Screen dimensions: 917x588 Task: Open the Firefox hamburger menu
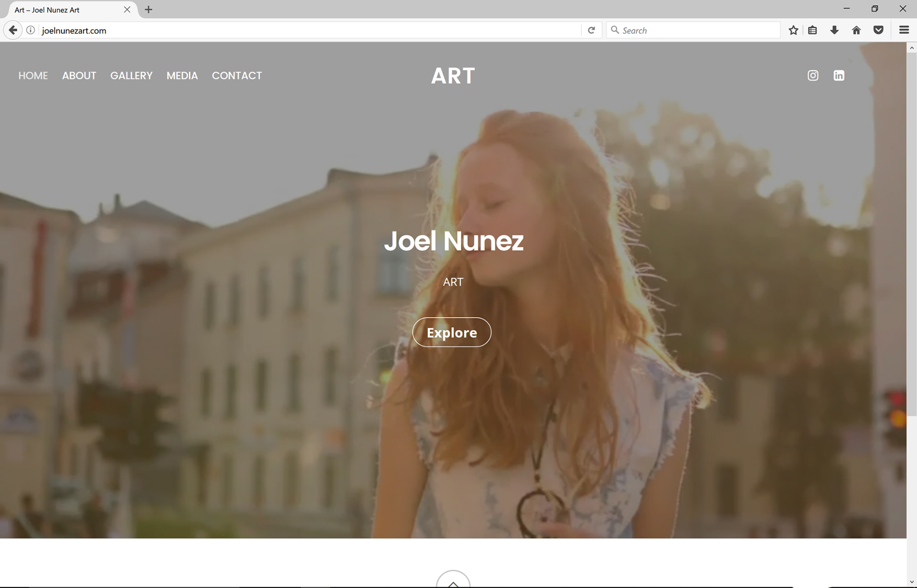point(904,30)
